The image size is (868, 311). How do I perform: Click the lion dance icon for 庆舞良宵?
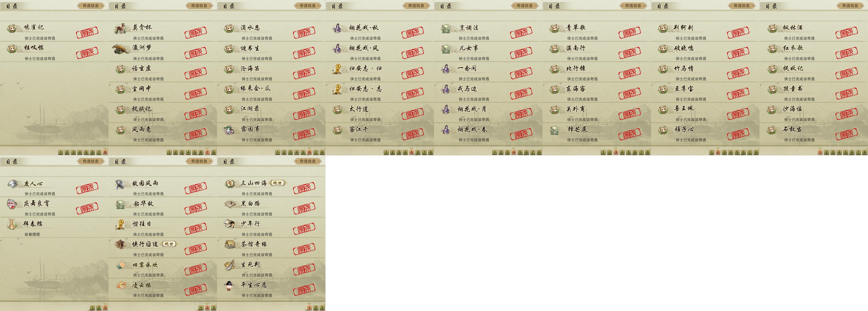(12, 204)
